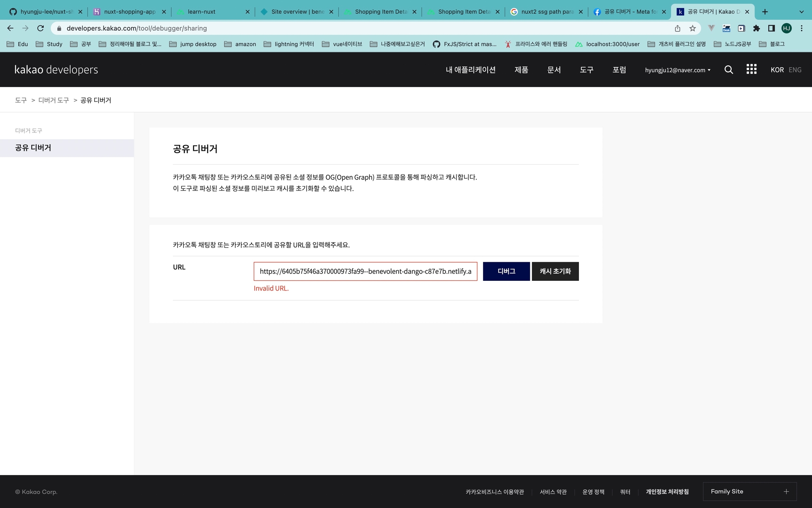
Task: Open FxJS/Strict GitHub bookmark
Action: tap(464, 44)
